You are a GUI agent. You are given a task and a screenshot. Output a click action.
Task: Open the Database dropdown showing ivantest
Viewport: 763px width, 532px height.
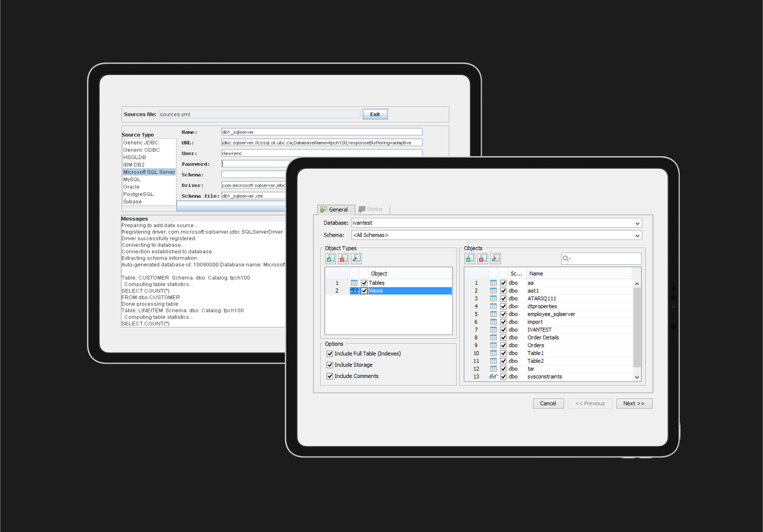coord(637,223)
